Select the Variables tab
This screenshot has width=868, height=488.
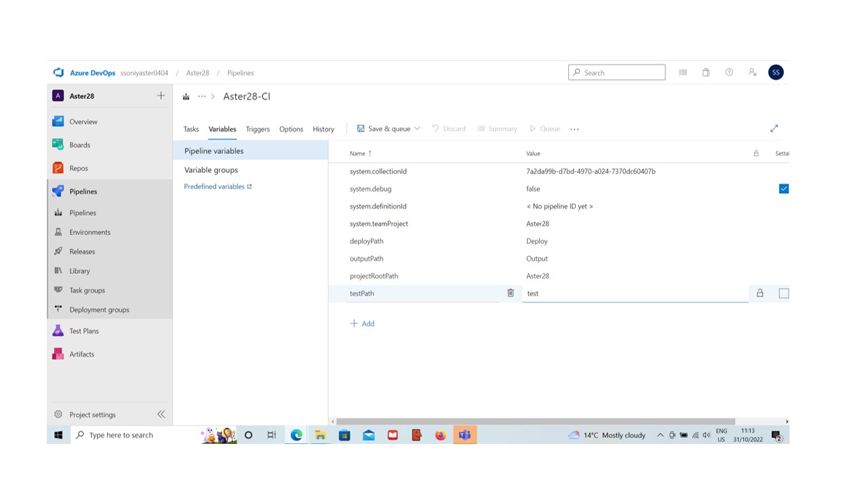tap(222, 129)
